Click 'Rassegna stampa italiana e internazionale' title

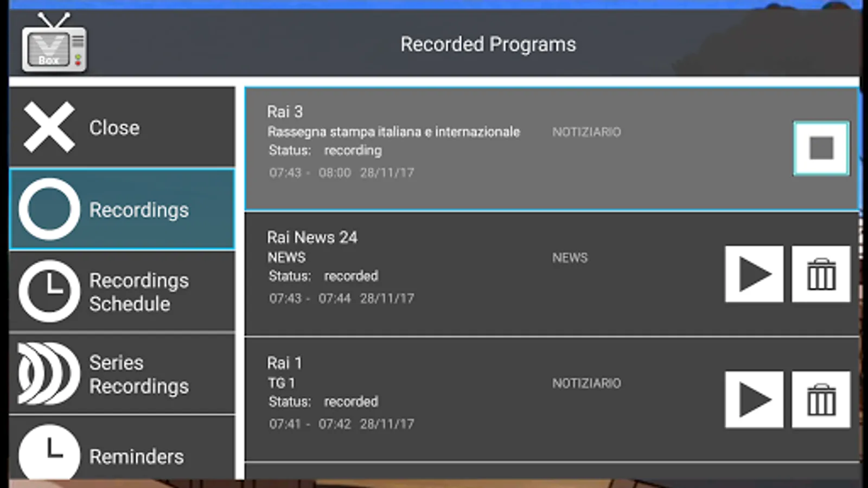pyautogui.click(x=393, y=132)
